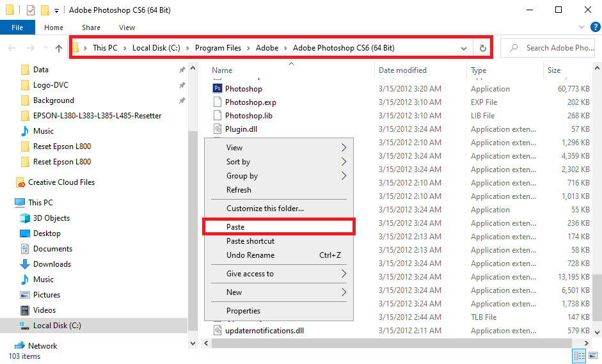The width and height of the screenshot is (602, 364).
Task: Expand New submenu in context menu
Action: [x=344, y=292]
